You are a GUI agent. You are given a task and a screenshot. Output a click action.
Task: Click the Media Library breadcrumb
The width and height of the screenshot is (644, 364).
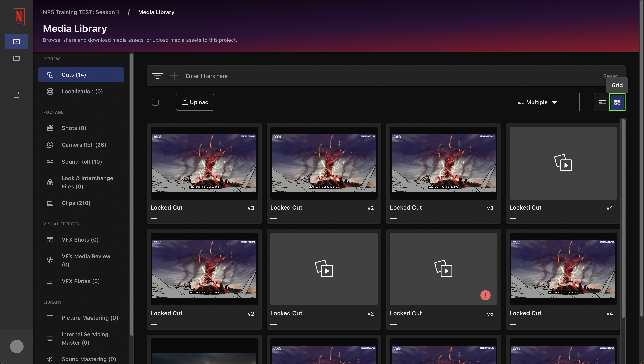[x=156, y=12]
